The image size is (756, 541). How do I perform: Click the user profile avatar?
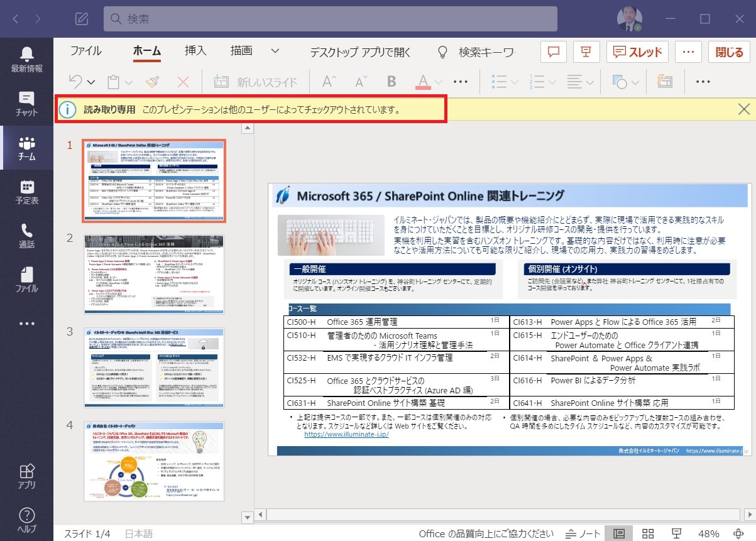[x=628, y=19]
